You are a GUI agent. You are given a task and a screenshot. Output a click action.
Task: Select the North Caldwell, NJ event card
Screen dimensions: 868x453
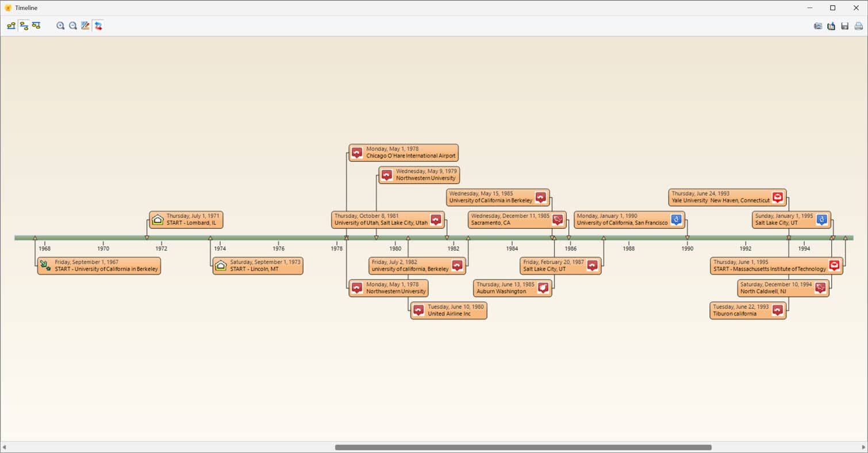pyautogui.click(x=783, y=288)
